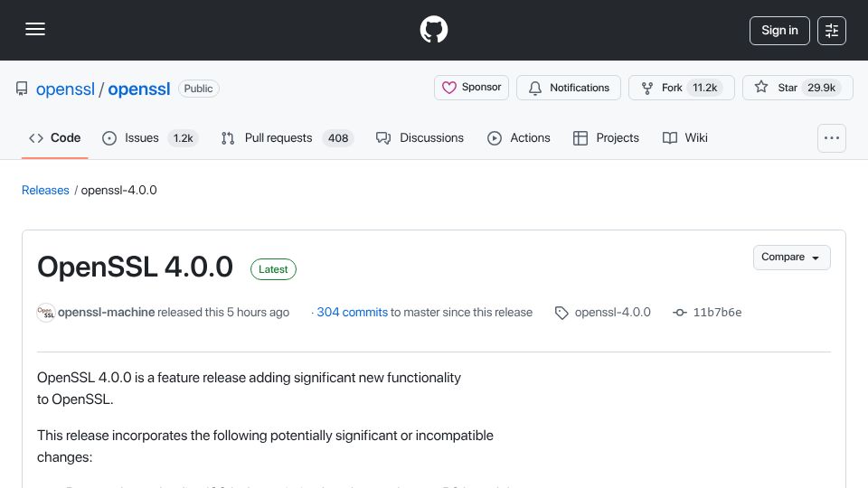Viewport: 868px width, 488px height.
Task: Click the open book icon on Wiki tab
Action: (x=670, y=138)
